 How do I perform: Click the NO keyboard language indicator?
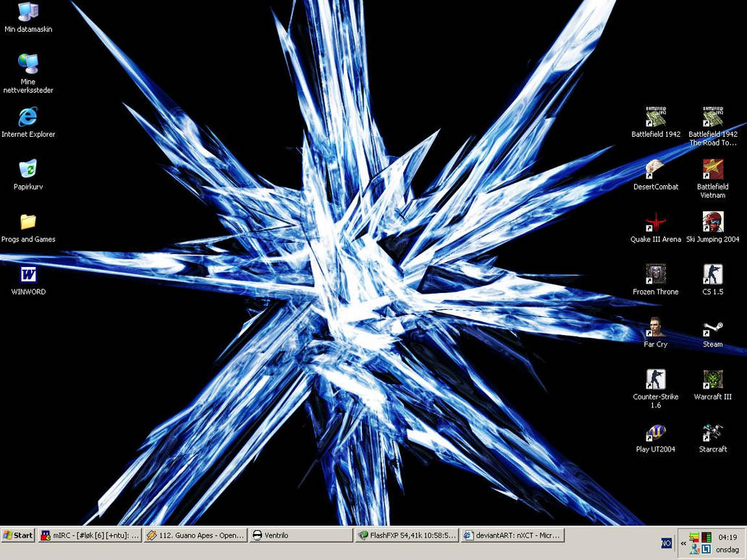[x=665, y=543]
